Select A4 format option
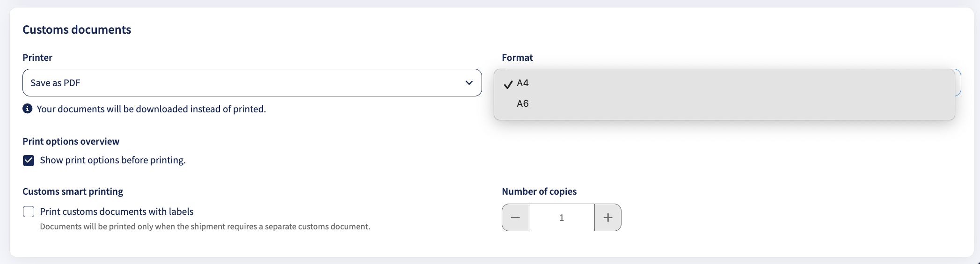This screenshot has width=980, height=264. [724, 83]
